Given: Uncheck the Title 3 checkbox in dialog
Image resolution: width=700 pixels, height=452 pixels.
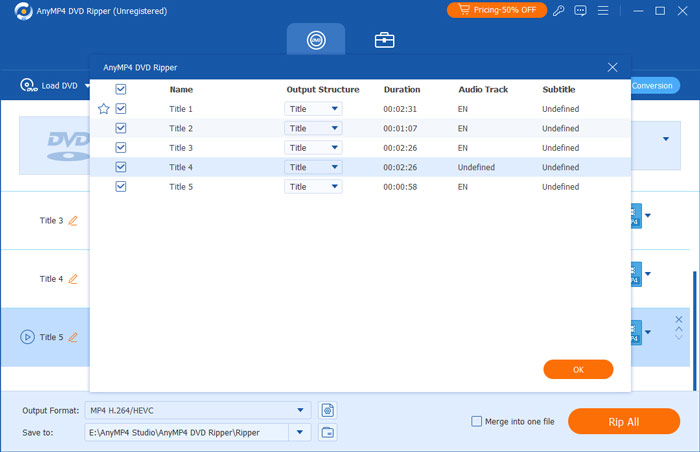Looking at the screenshot, I should [121, 147].
